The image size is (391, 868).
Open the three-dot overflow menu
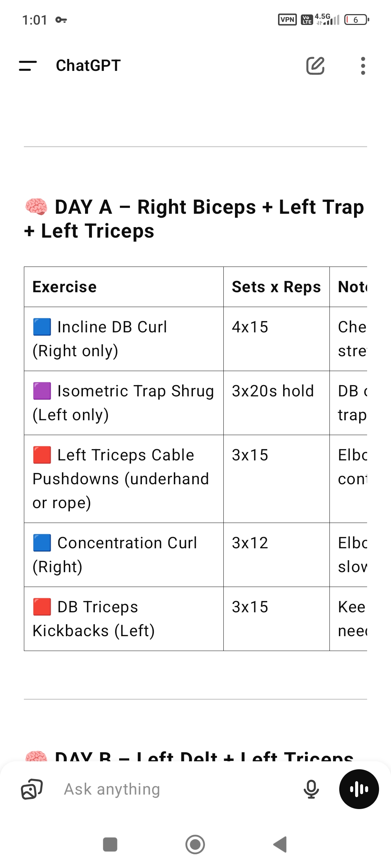coord(363,66)
